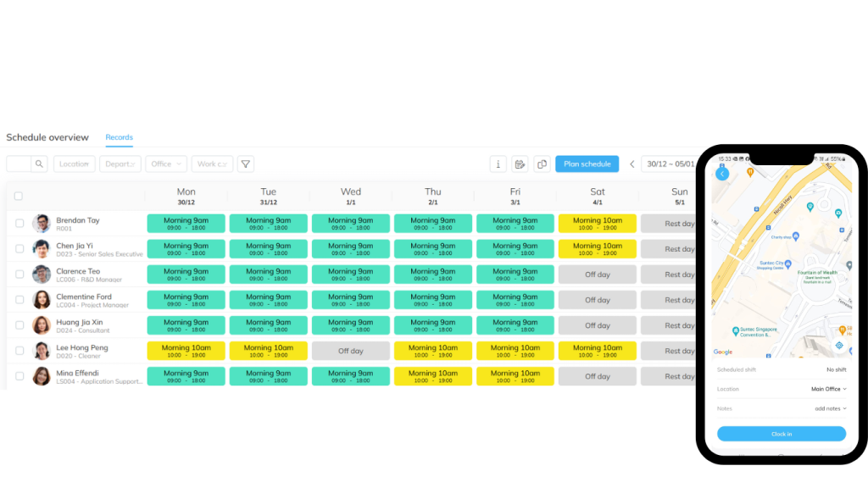Viewport: 868px width, 488px height.
Task: Click Mina Effendi's Thursday Morning 10am shift
Action: coord(433,376)
